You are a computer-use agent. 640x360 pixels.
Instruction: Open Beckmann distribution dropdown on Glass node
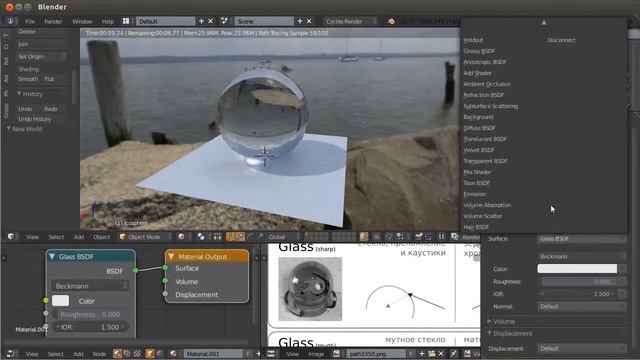[90, 286]
